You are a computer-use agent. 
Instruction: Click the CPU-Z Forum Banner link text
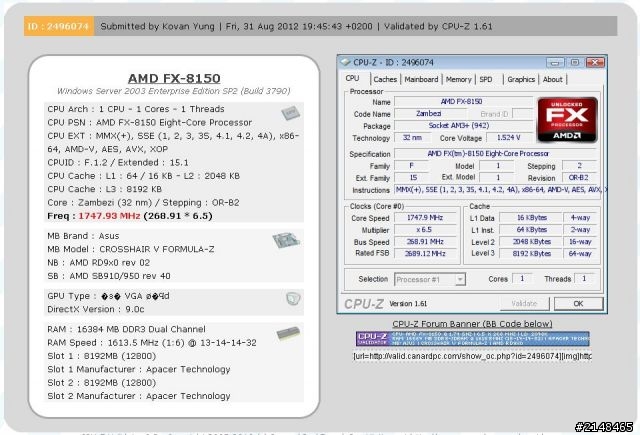point(472,324)
